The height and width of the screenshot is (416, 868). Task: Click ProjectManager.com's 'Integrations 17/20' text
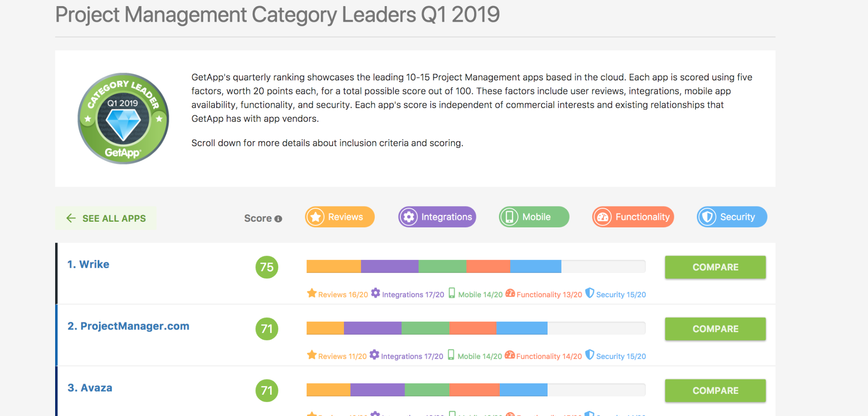pyautogui.click(x=412, y=356)
